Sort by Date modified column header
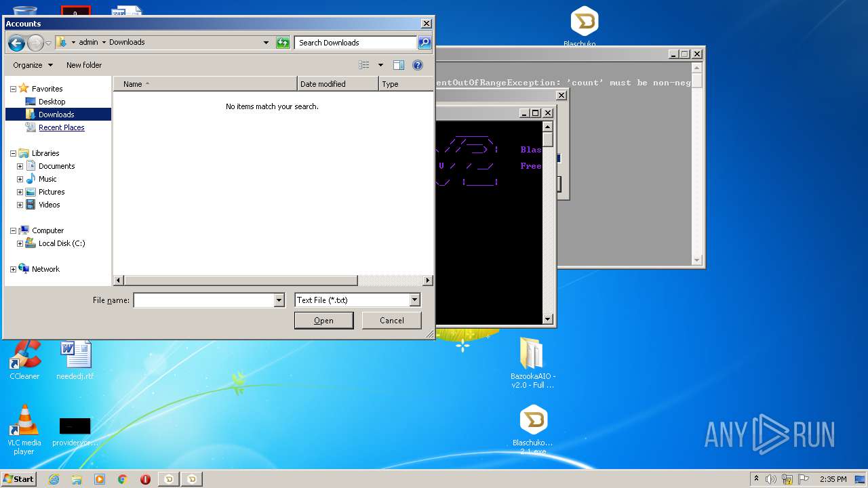868x488 pixels. click(338, 84)
